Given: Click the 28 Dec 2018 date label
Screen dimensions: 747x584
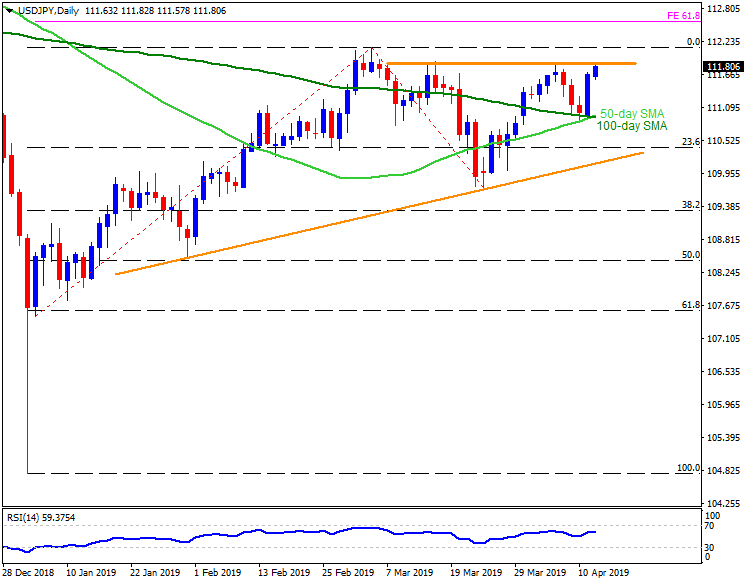Looking at the screenshot, I should (29, 573).
